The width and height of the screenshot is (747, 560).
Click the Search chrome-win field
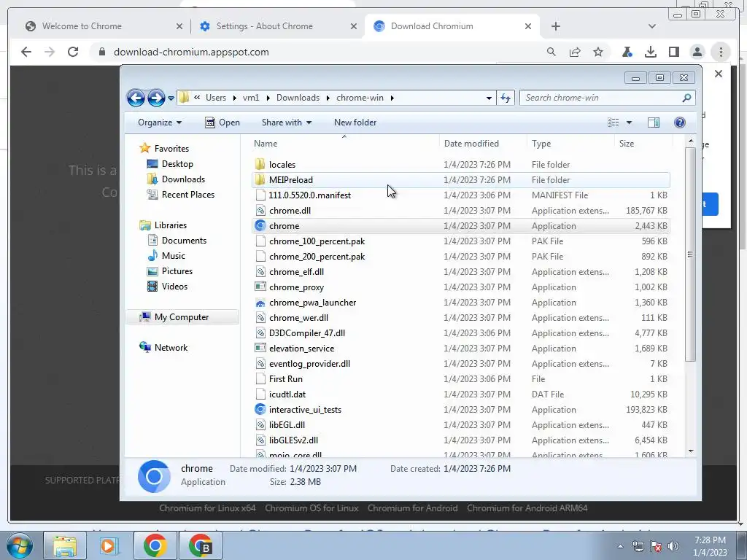(x=608, y=98)
